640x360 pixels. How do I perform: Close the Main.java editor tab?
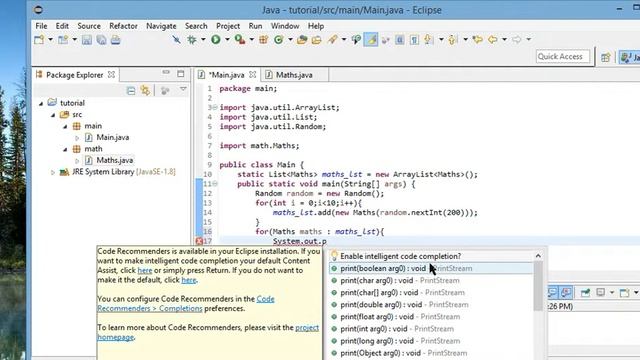[253, 74]
